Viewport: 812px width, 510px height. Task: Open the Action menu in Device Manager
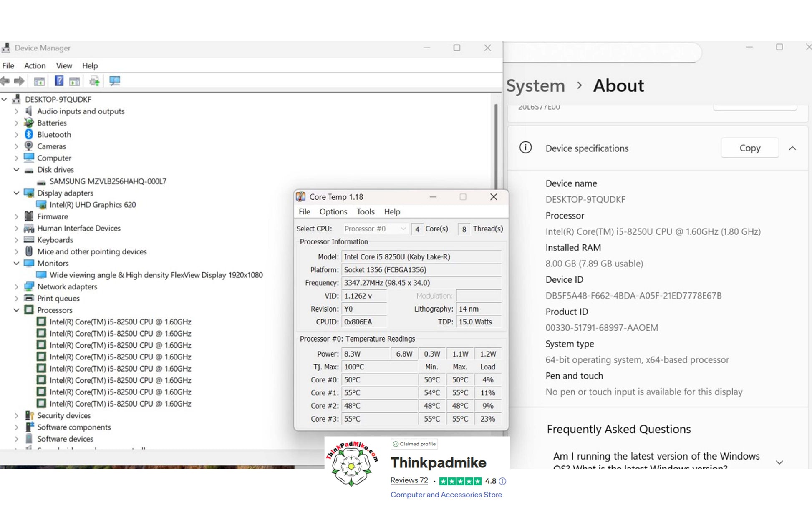tap(34, 65)
